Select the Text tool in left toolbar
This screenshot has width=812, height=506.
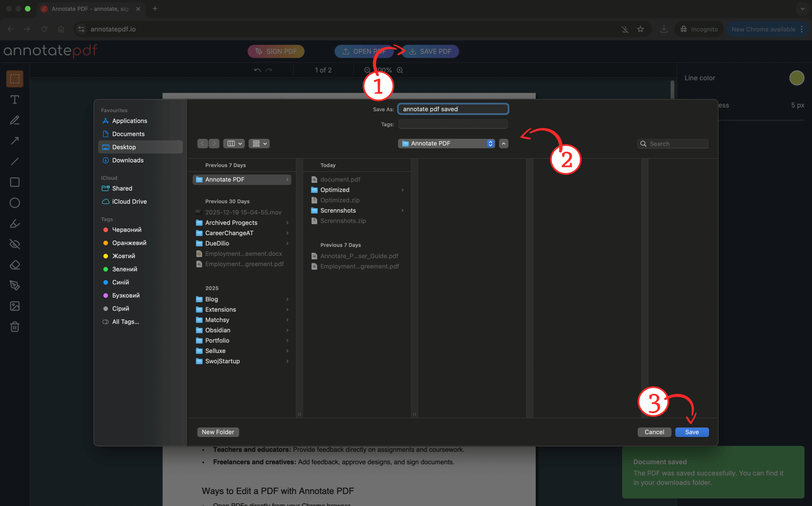click(15, 100)
